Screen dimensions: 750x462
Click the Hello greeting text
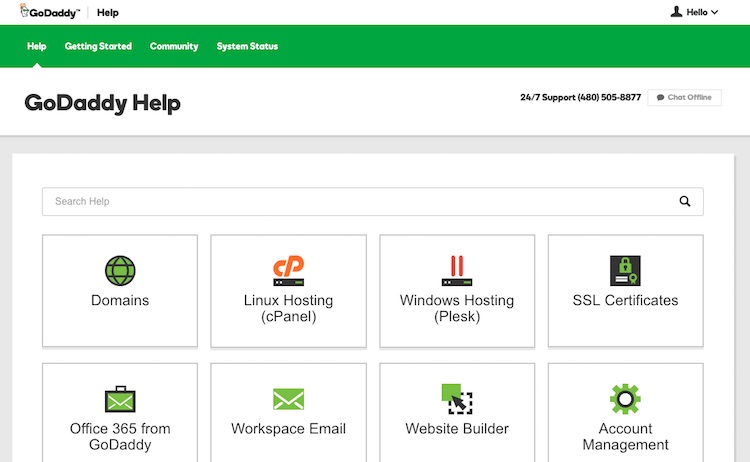[x=697, y=12]
